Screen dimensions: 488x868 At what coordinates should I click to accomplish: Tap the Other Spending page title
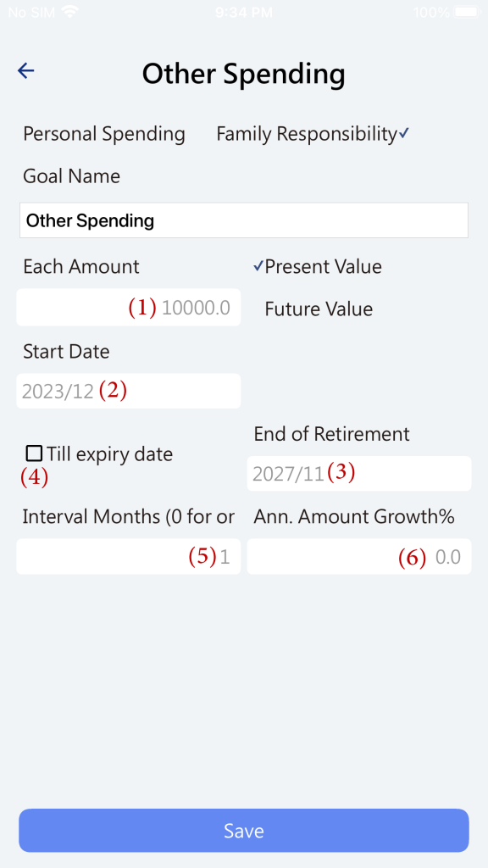tap(243, 73)
